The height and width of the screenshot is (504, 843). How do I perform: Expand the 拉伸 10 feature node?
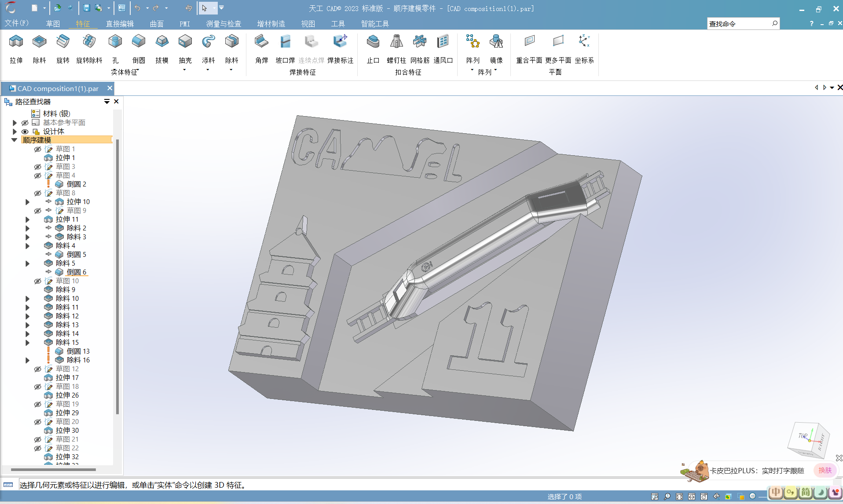pos(27,202)
